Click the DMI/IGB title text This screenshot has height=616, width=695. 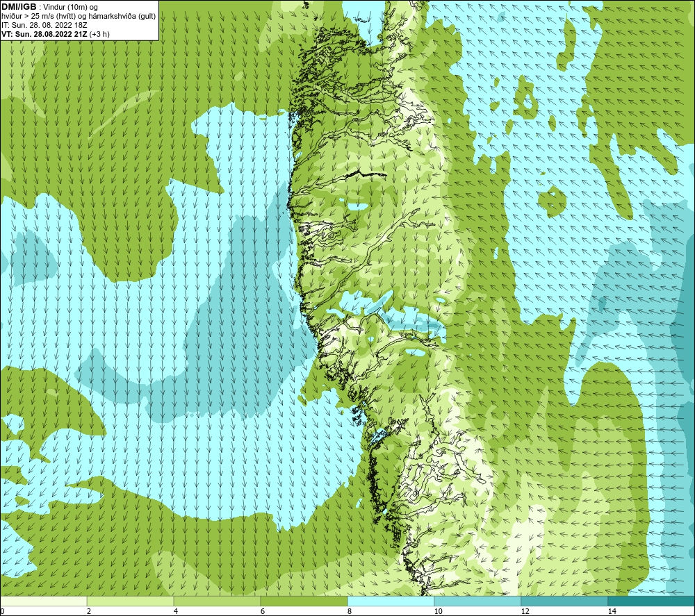click(19, 7)
